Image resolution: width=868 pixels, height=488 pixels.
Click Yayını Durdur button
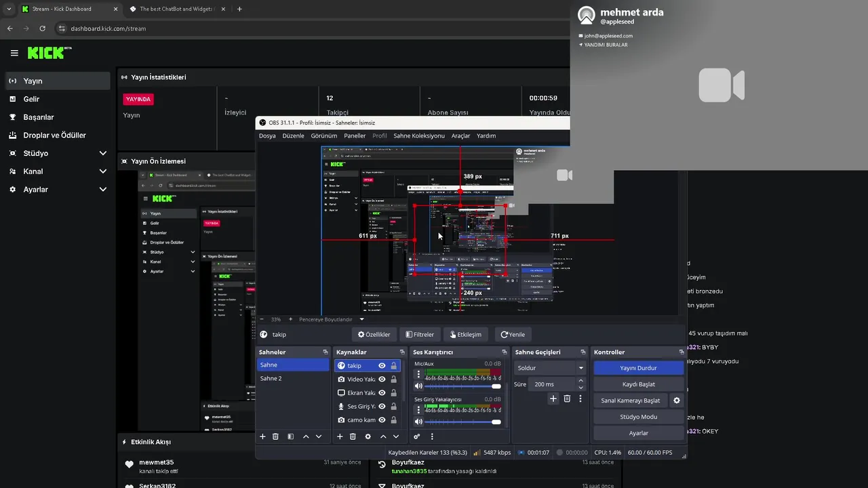point(638,368)
